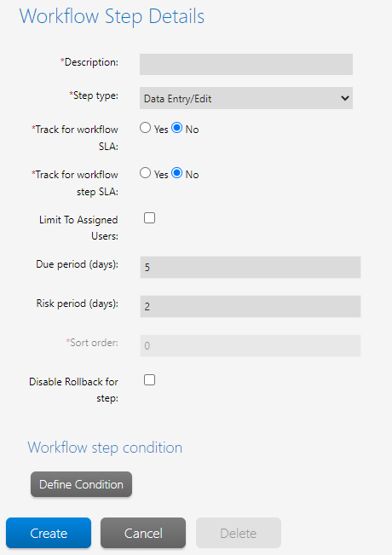The image size is (392, 555).
Task: Click the Workflow Step Details title
Action: 112,16
